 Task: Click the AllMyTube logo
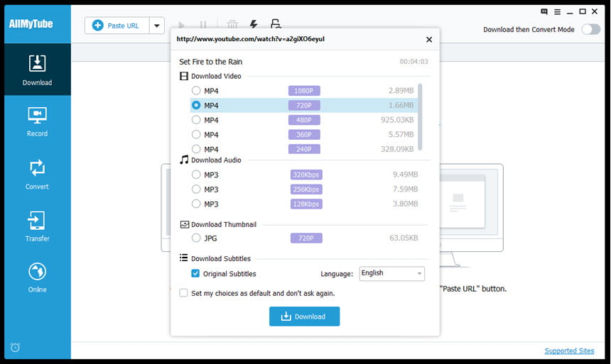pyautogui.click(x=31, y=23)
